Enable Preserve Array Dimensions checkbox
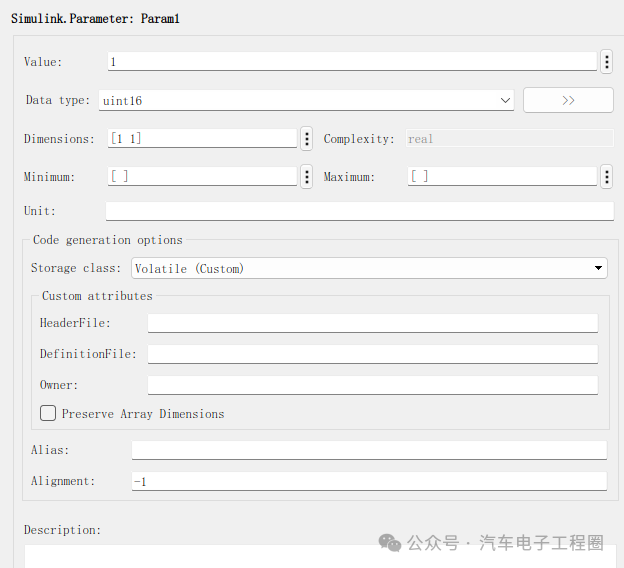 coord(48,413)
